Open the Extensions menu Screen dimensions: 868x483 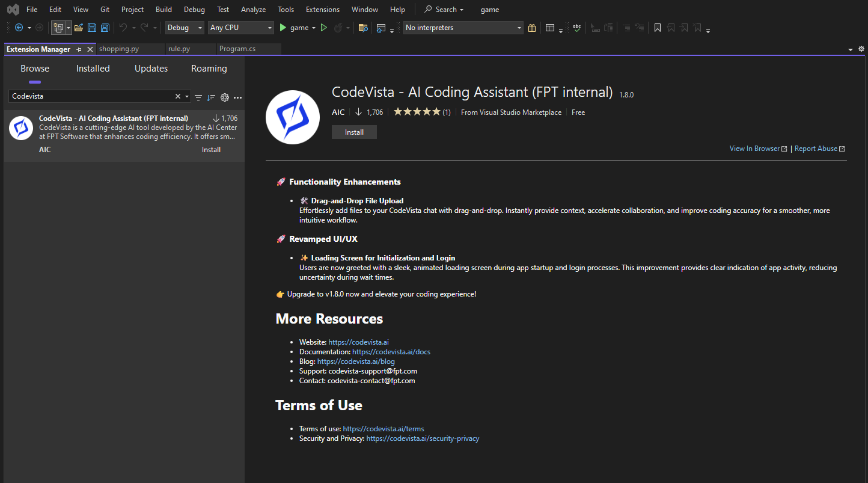click(323, 10)
